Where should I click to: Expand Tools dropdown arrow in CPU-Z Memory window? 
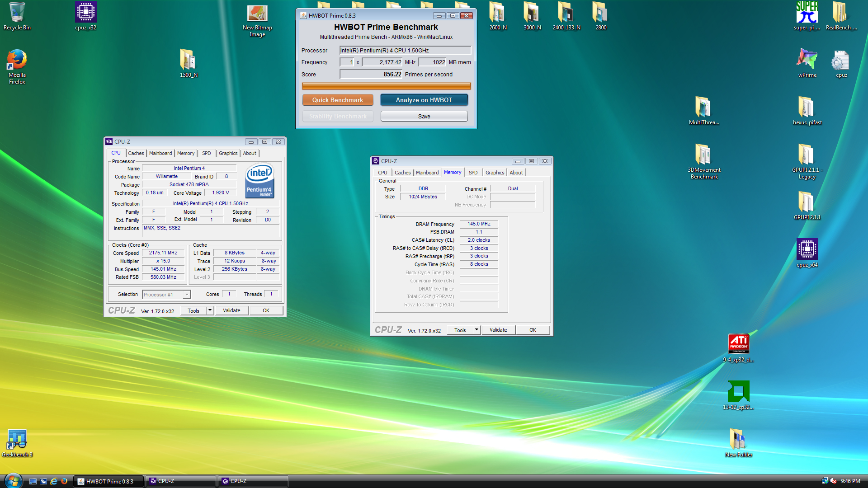(476, 330)
